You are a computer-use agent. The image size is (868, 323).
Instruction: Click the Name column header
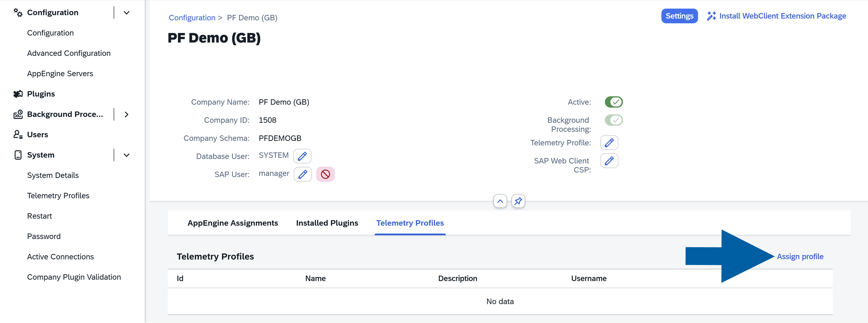click(x=315, y=278)
